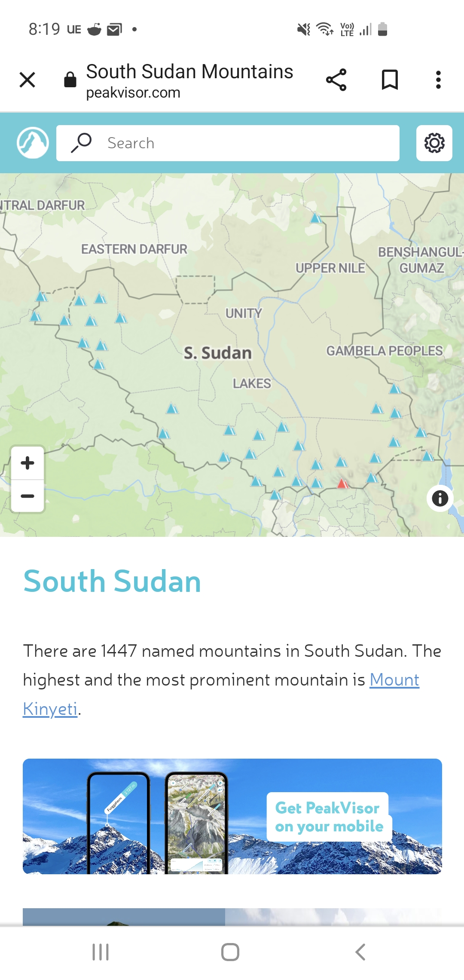Tap the share icon
Screen dimensions: 464x980
[x=336, y=80]
